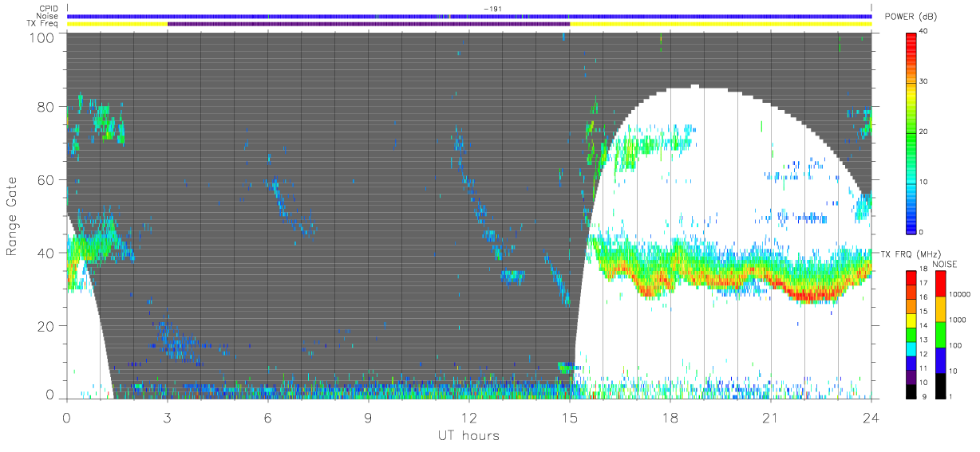
Task: Click the 12 tick on UT hours axis
Action: (469, 417)
